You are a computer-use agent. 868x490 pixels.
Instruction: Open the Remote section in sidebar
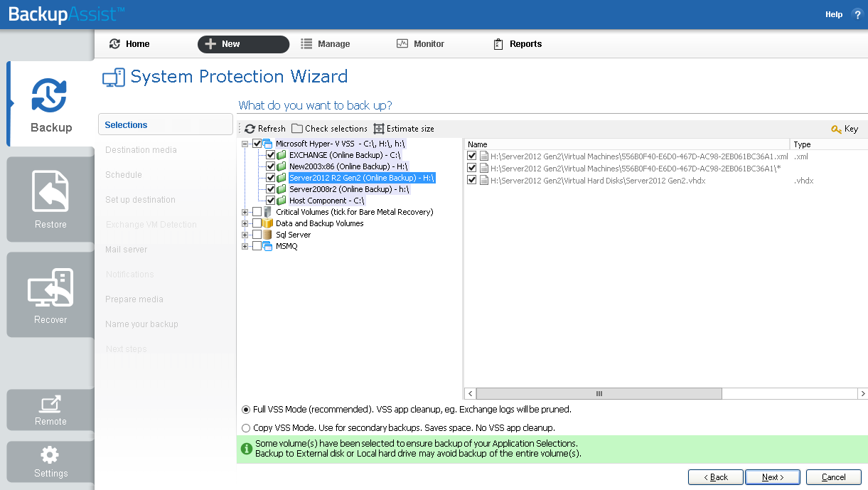[x=50, y=410]
